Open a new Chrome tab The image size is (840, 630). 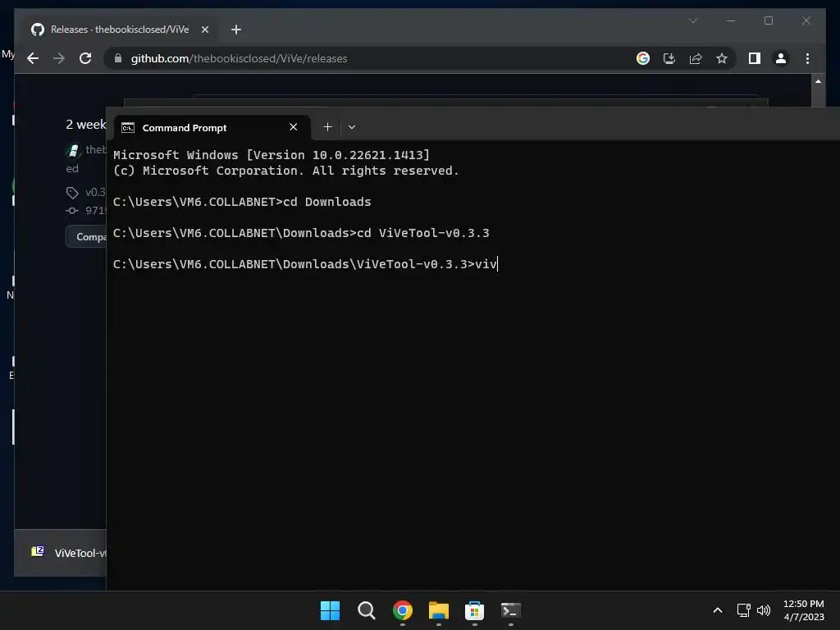coord(235,30)
